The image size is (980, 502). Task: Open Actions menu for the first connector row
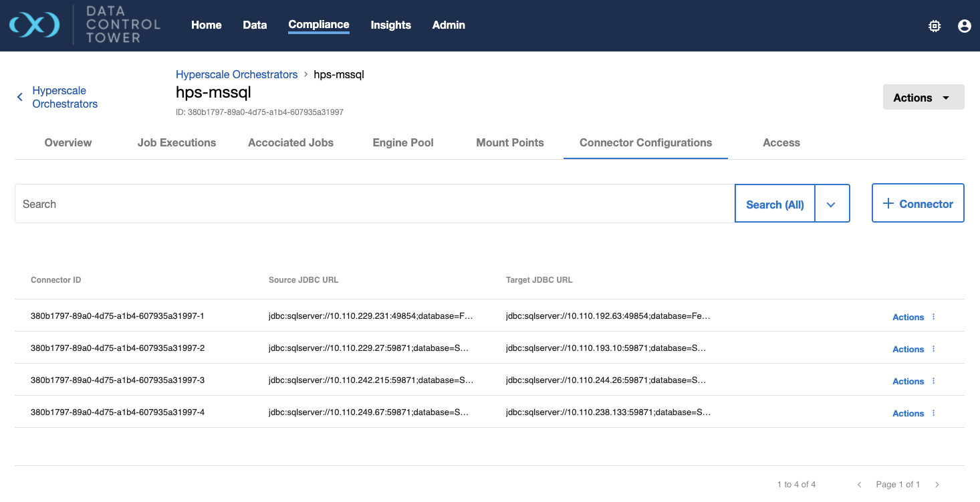pos(908,318)
